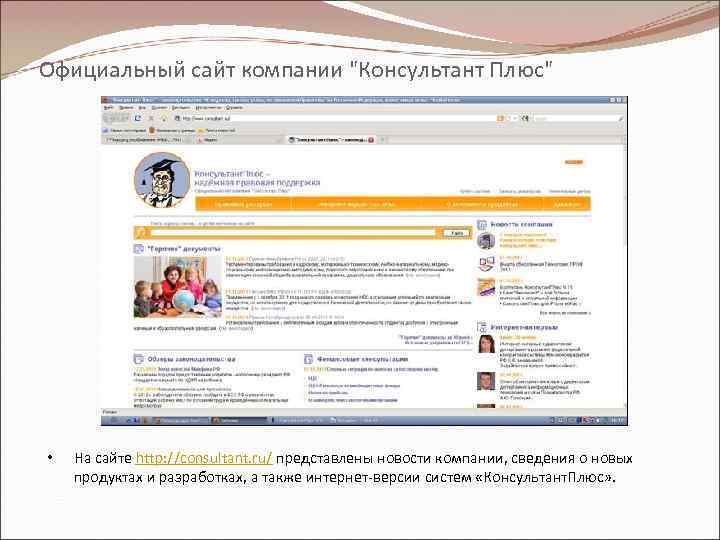Open the Справка menu
The height and width of the screenshot is (540, 720).
(x=235, y=107)
